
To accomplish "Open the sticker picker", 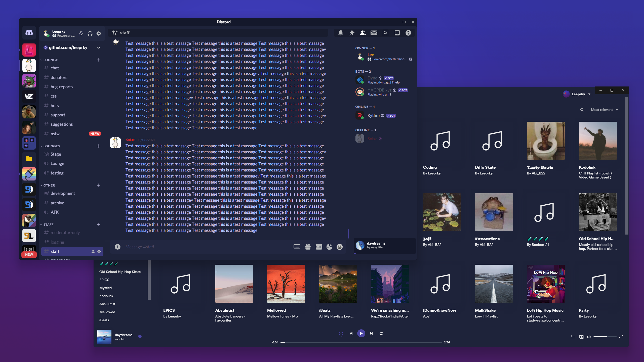I will coord(329,247).
